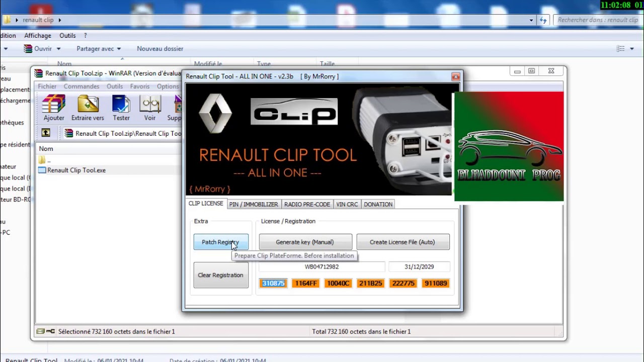
Task: Switch to the RADIO PRE-CODE tab
Action: 307,205
